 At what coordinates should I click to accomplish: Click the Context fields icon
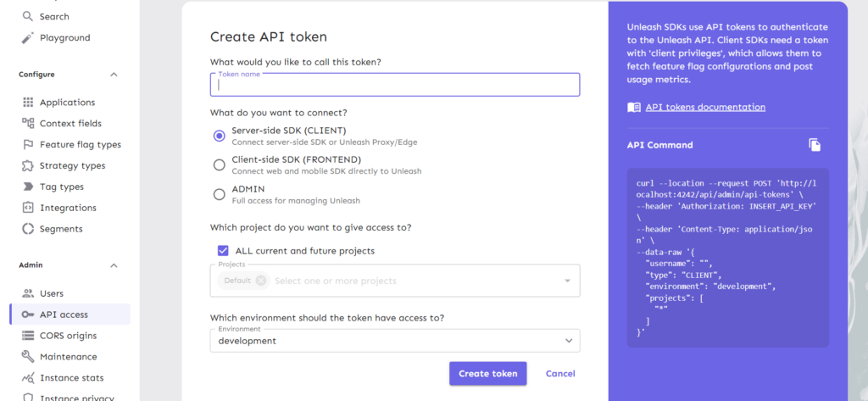(x=28, y=124)
